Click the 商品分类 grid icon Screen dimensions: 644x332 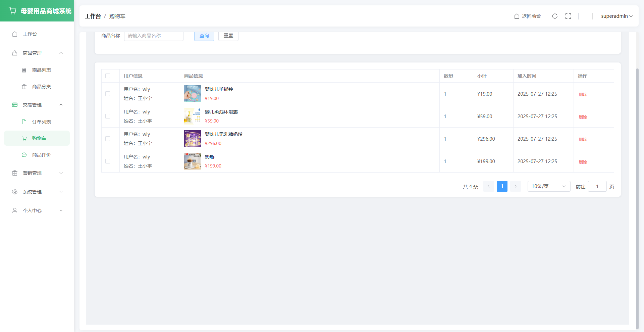coord(24,87)
